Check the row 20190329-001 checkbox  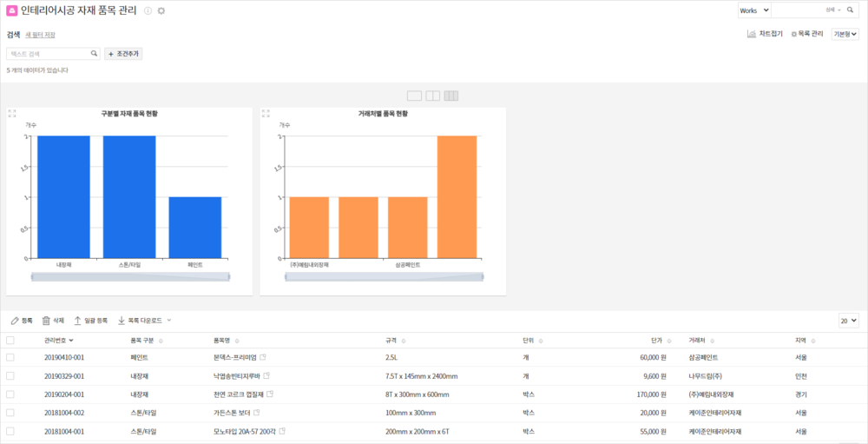10,376
